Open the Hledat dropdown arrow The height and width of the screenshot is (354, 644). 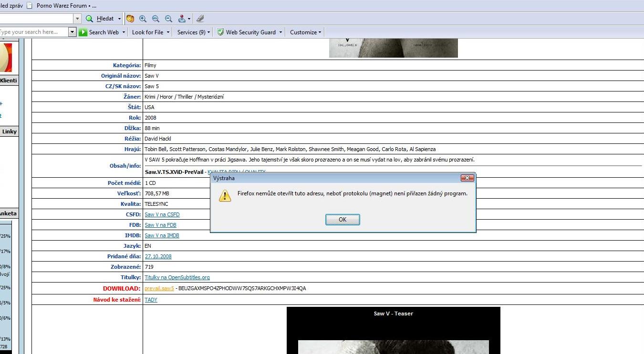point(119,19)
